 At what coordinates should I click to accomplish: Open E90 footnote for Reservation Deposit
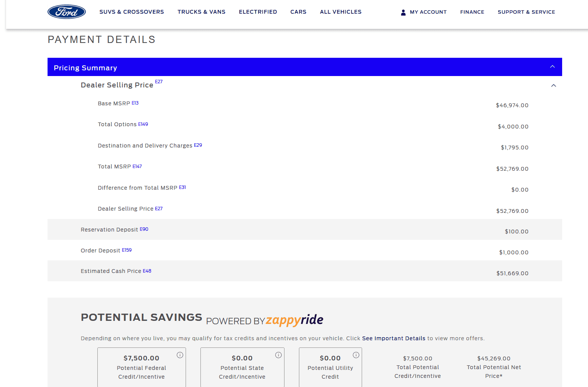pos(144,229)
